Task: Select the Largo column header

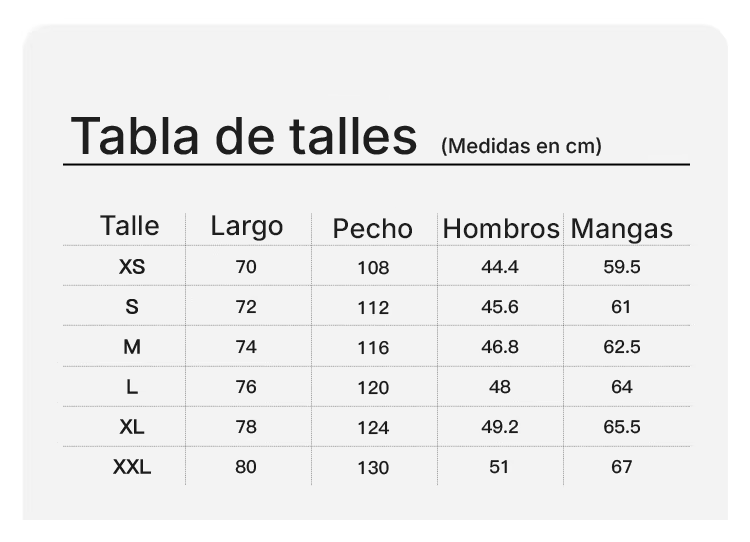Action: pyautogui.click(x=247, y=227)
